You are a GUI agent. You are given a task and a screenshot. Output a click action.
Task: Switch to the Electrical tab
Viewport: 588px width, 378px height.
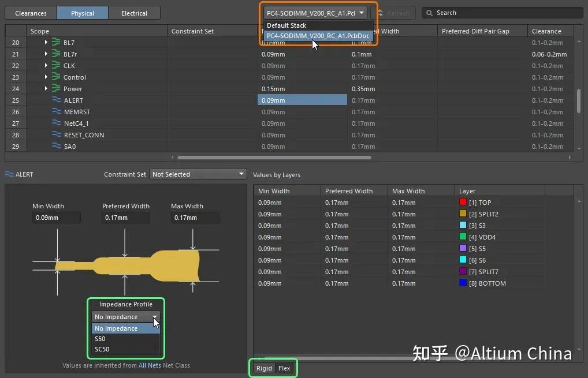pos(134,13)
